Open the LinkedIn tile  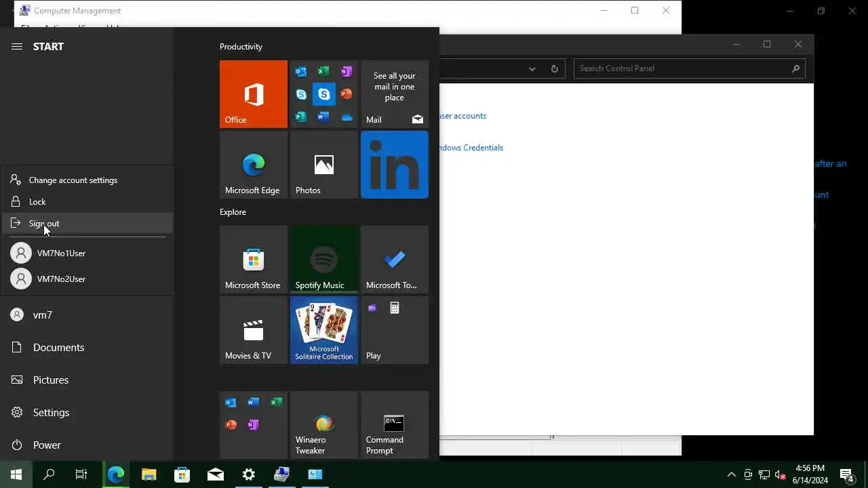(395, 165)
